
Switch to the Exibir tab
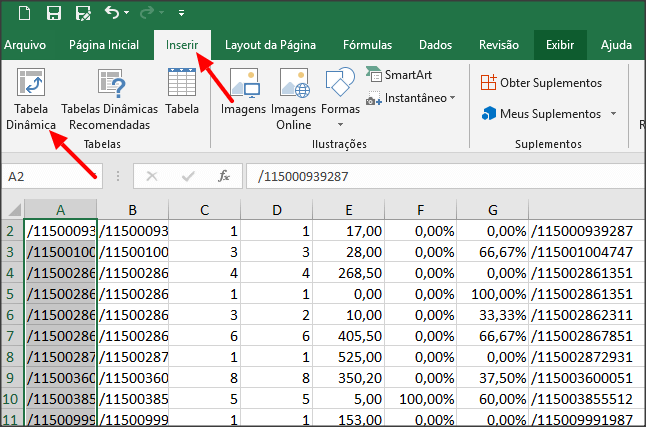[x=560, y=45]
